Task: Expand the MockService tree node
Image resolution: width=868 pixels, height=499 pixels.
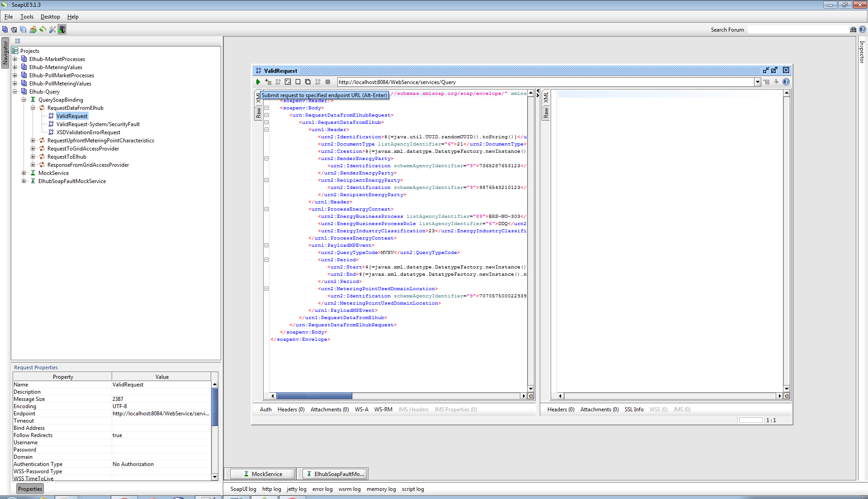Action: (24, 173)
